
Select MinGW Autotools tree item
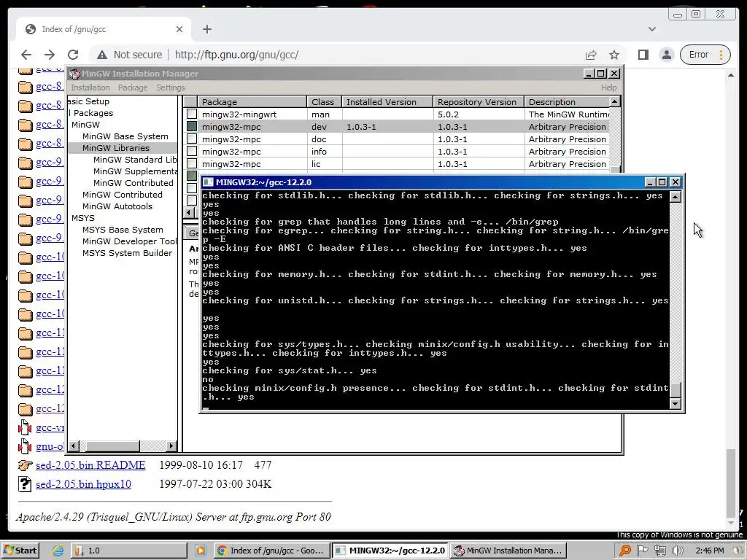117,206
